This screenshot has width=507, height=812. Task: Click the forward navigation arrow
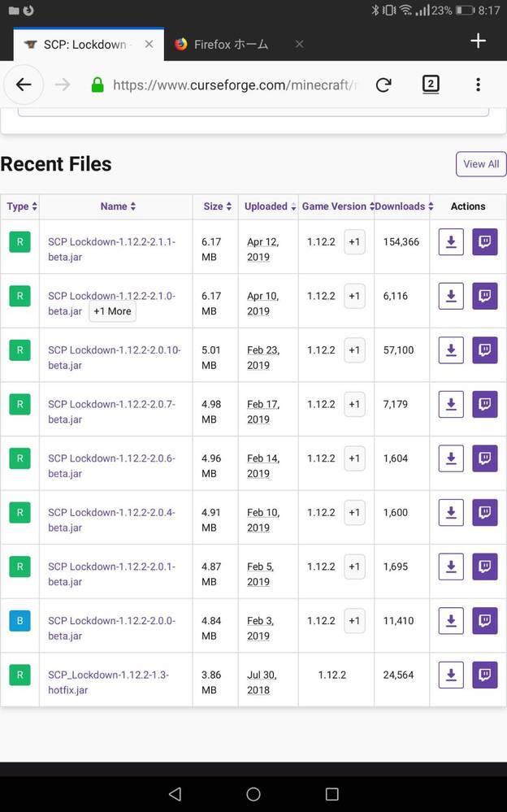point(62,85)
